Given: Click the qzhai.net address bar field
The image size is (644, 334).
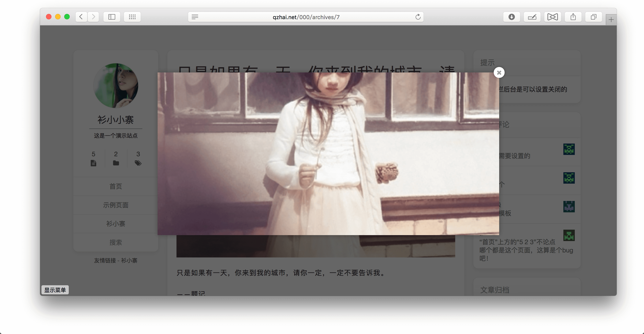Looking at the screenshot, I should coord(306,17).
